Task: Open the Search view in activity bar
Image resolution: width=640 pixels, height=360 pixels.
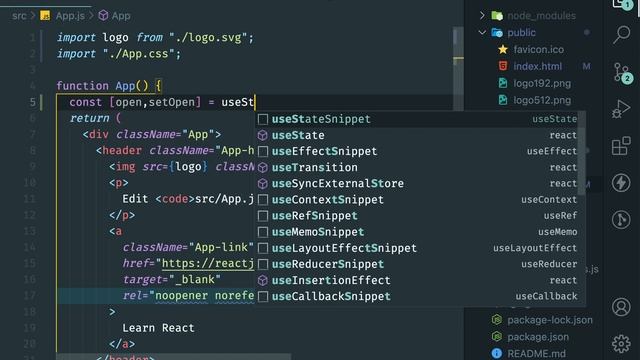Action: pos(622,35)
